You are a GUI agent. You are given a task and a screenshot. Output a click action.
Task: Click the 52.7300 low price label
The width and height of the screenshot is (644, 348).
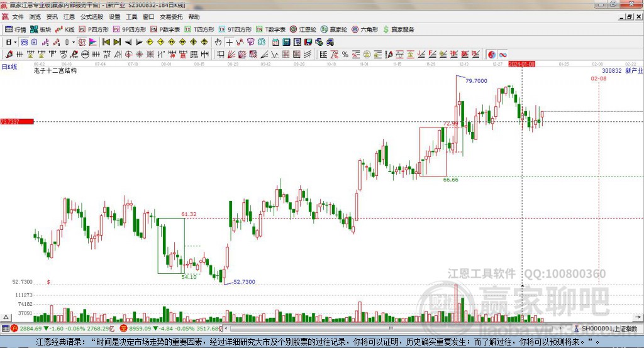(x=245, y=281)
